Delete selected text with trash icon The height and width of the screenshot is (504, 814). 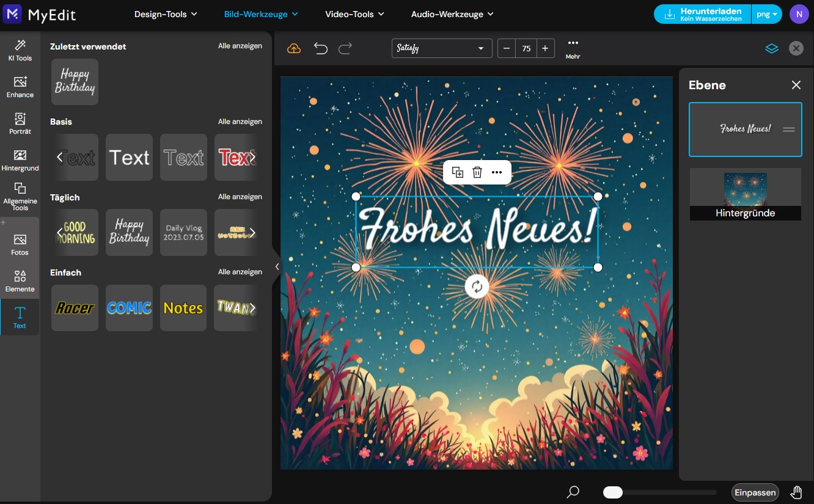tap(477, 172)
